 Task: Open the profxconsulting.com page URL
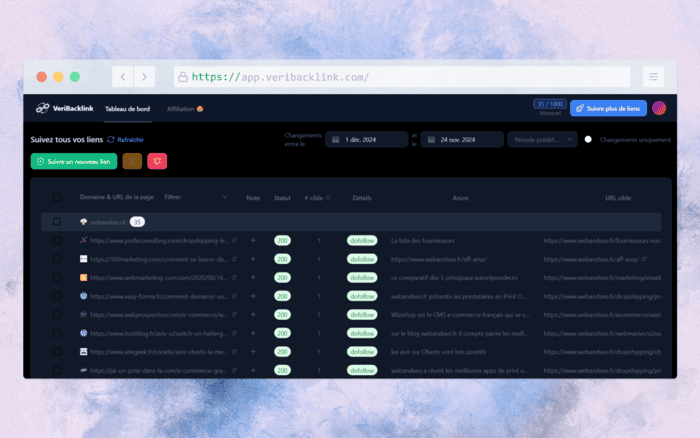coord(159,241)
